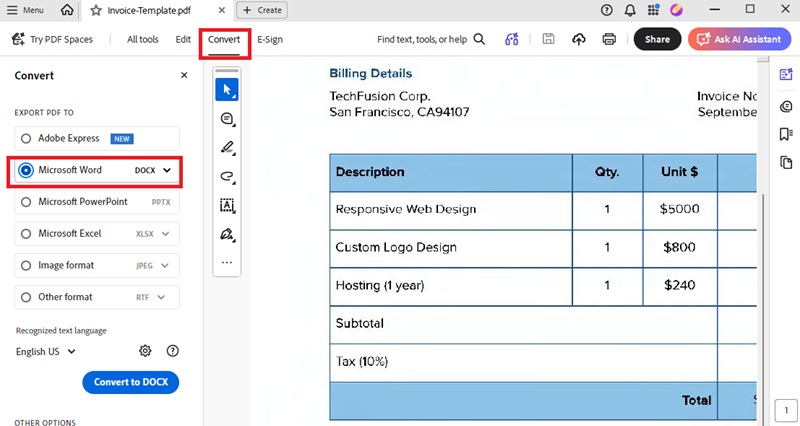Choose the Add comment tool
The height and width of the screenshot is (426, 800).
point(227,119)
